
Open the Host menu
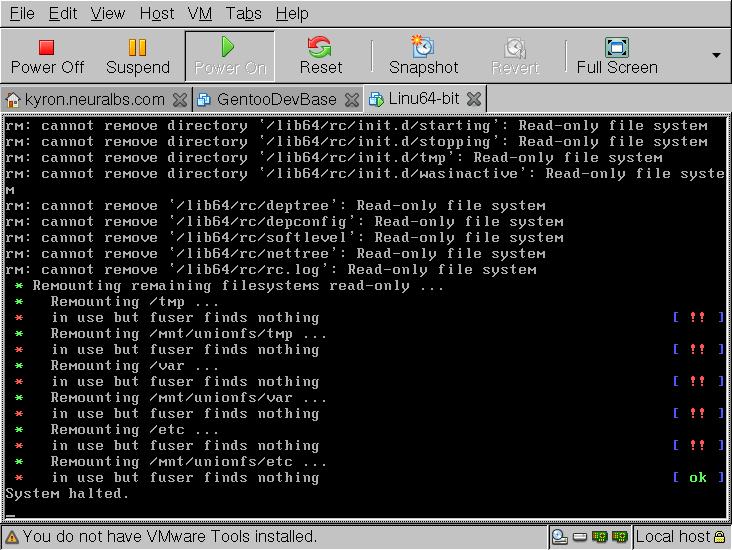tap(156, 13)
